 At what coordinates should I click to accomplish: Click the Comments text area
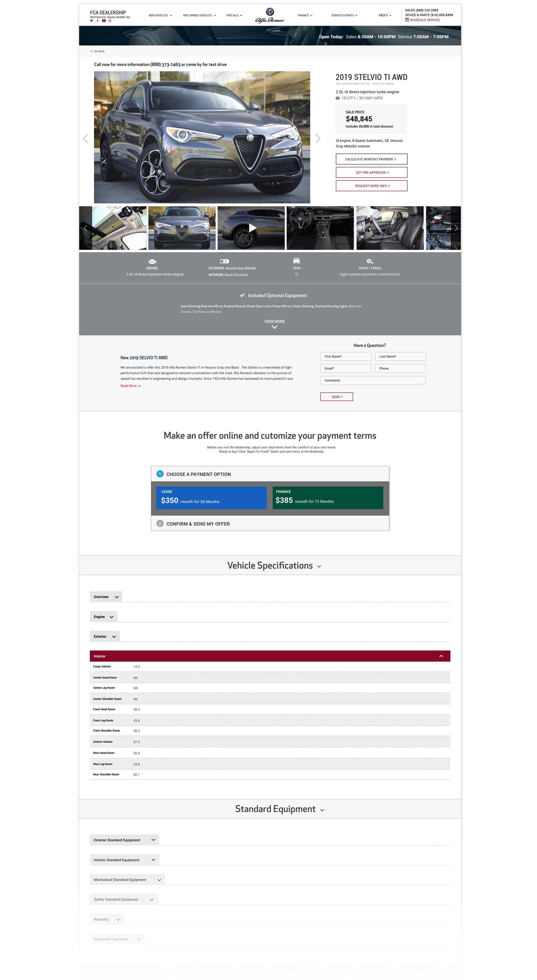373,380
